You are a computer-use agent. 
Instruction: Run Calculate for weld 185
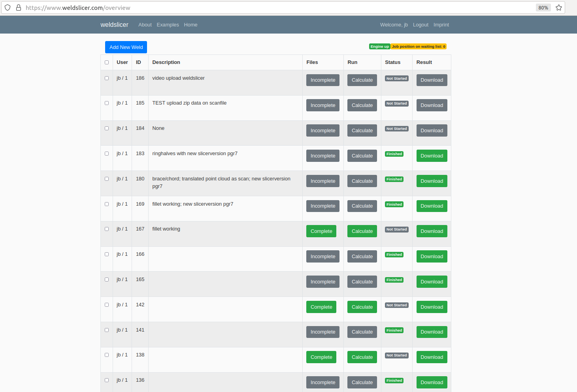362,105
